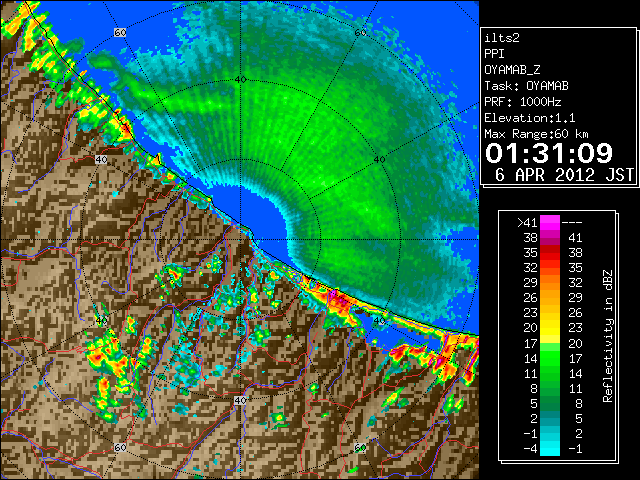
Task: Click the 40 km label on south axis
Action: (240, 400)
